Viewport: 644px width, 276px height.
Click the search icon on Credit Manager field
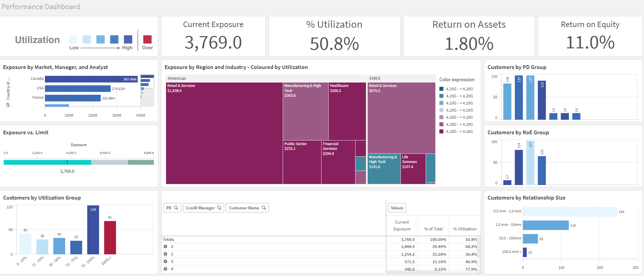(x=219, y=208)
